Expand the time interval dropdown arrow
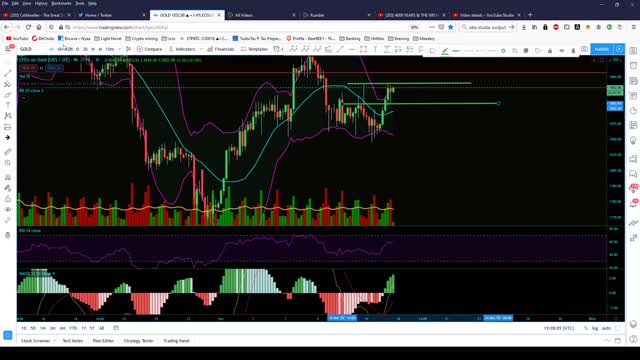Image resolution: width=640 pixels, height=360 pixels. pos(120,49)
